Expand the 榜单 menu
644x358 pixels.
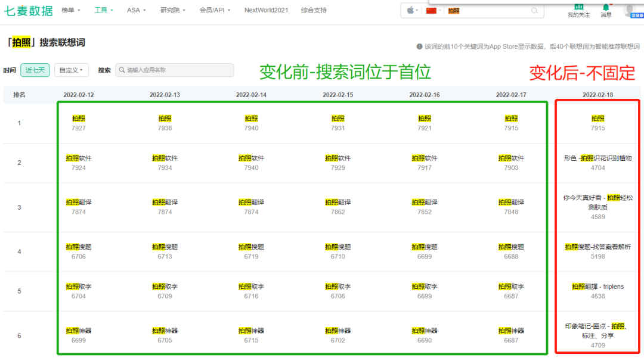click(70, 10)
